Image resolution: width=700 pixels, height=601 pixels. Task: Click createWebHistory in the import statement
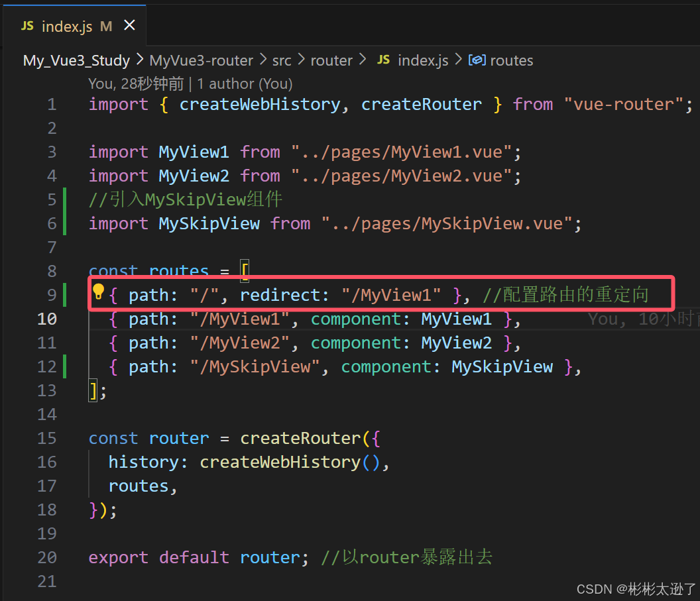(260, 105)
